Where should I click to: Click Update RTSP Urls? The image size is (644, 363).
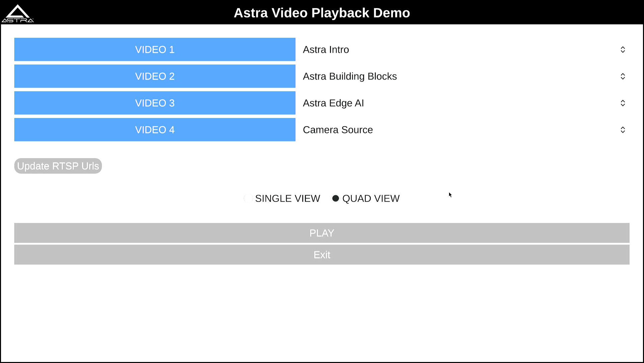coord(58,166)
